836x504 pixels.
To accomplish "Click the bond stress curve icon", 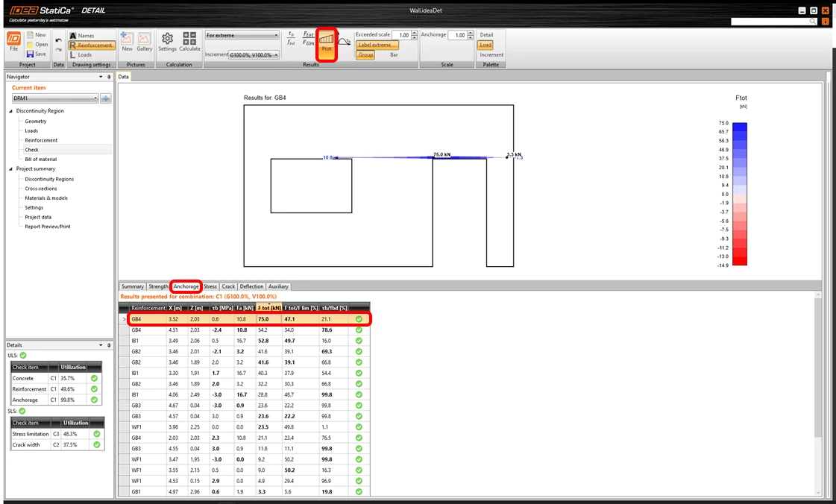I will tap(345, 41).
